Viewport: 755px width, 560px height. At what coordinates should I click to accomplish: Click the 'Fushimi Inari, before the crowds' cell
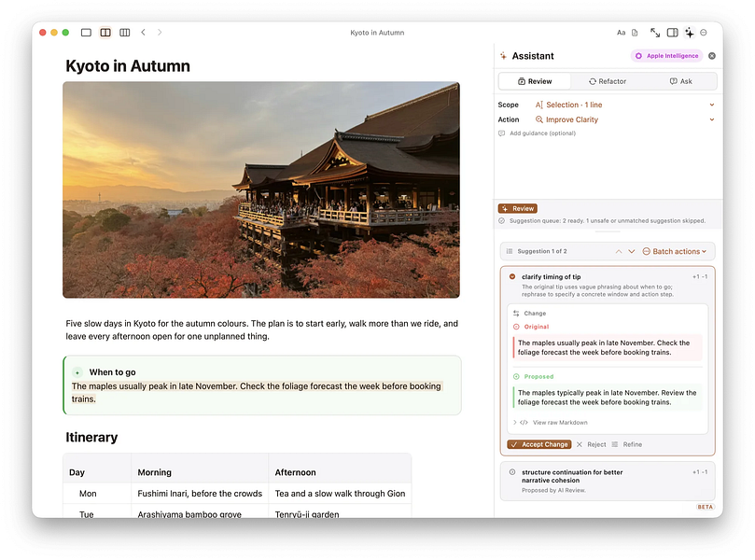coord(200,494)
